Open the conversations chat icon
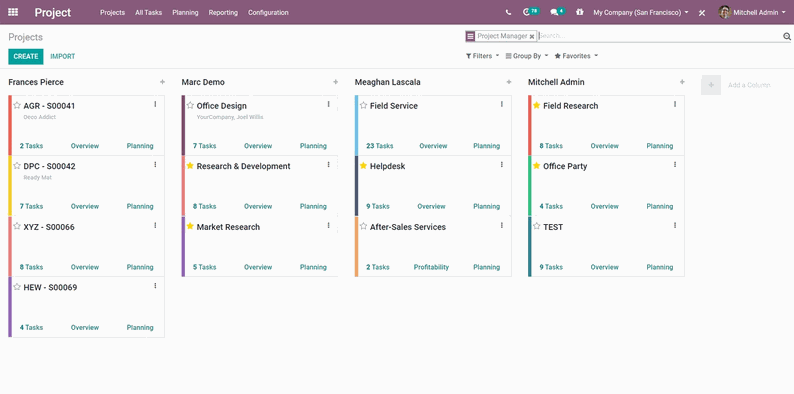This screenshot has height=394, width=794. click(557, 12)
